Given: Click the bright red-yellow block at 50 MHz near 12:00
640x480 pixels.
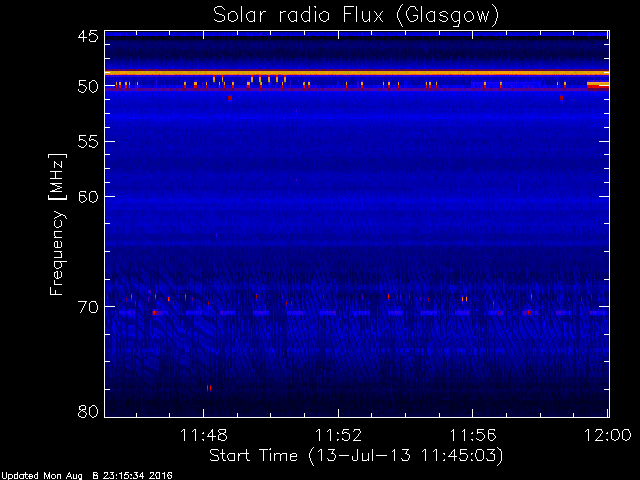Looking at the screenshot, I should tap(598, 85).
